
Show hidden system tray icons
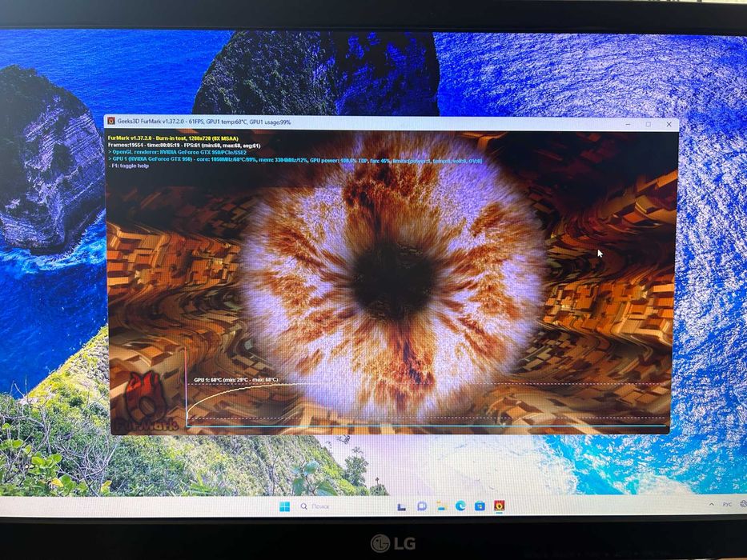click(x=711, y=504)
